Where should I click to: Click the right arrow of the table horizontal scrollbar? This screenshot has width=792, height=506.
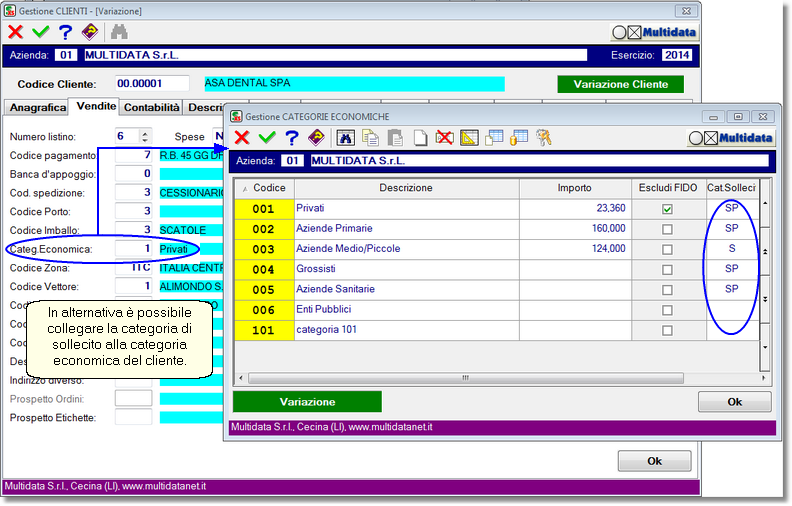pyautogui.click(x=763, y=378)
